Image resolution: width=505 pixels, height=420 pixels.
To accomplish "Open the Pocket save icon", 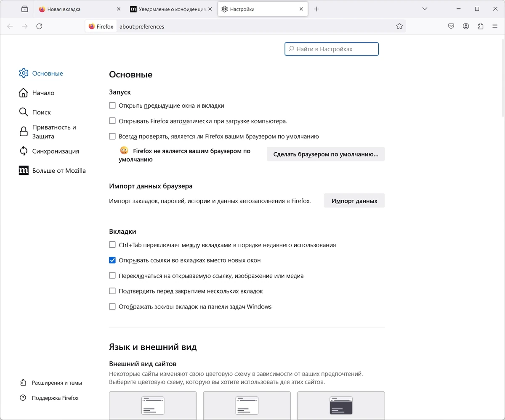I will pyautogui.click(x=451, y=26).
